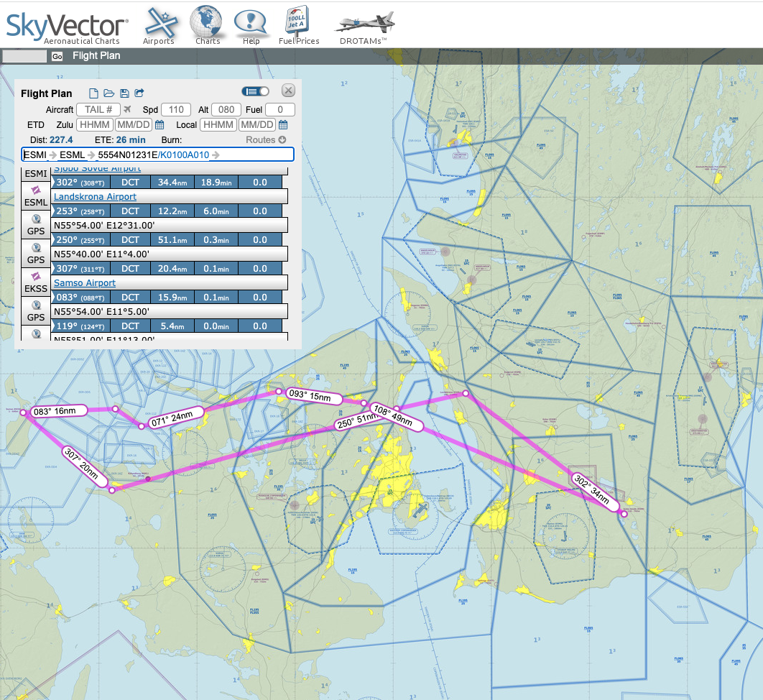
Task: Select the 34.4nm distance cell
Action: click(172, 183)
